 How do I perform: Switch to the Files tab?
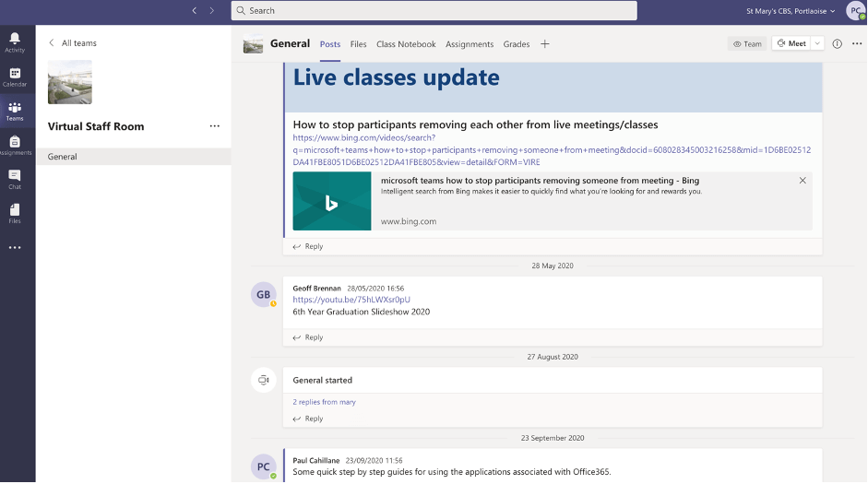358,44
